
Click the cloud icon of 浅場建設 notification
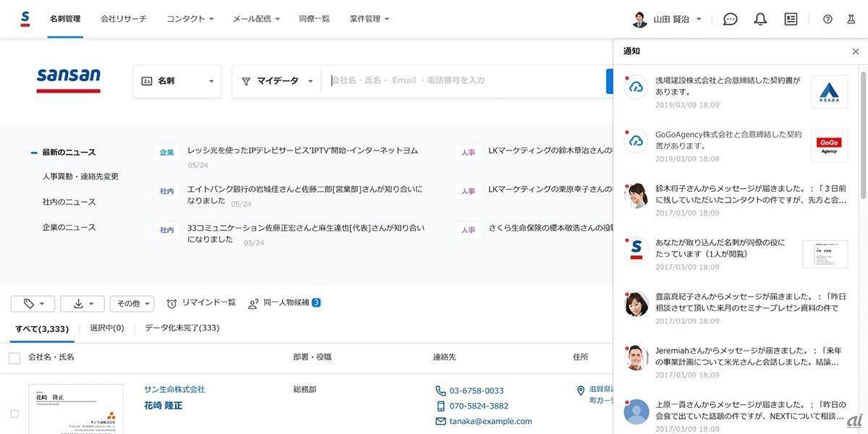click(636, 87)
